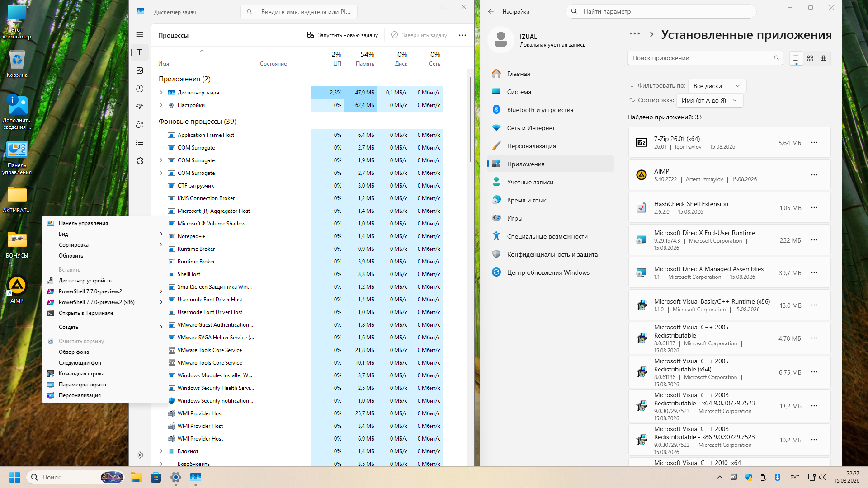The width and height of the screenshot is (868, 488).
Task: Open the Task Manager navigation hamburger menu
Action: tap(140, 34)
